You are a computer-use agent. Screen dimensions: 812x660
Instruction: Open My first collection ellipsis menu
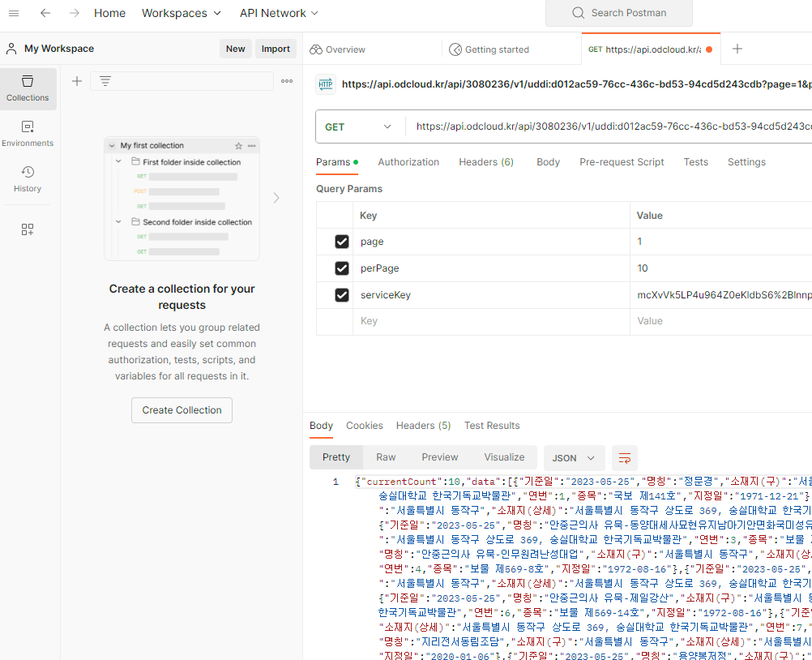[x=252, y=146]
